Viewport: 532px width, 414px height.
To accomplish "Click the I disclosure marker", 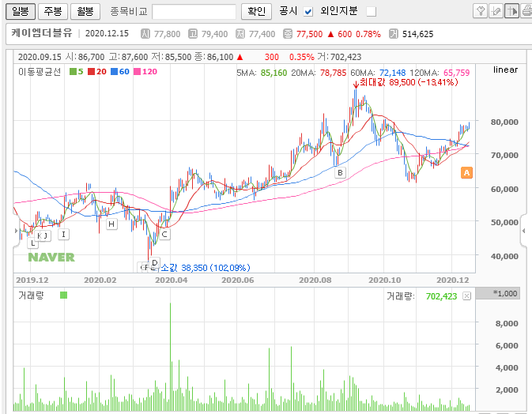I will (63, 235).
